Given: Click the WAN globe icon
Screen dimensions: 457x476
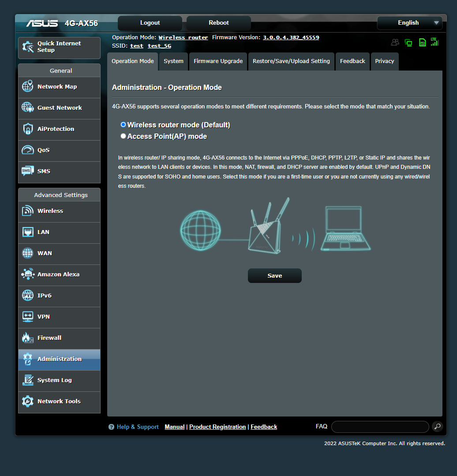Looking at the screenshot, I should pyautogui.click(x=28, y=253).
